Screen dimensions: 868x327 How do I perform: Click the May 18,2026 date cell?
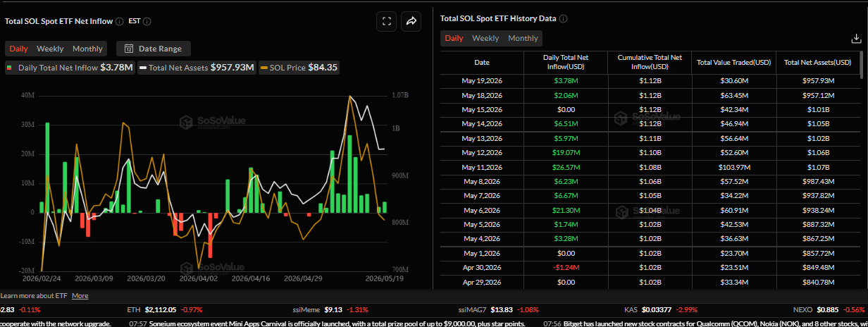pos(482,94)
